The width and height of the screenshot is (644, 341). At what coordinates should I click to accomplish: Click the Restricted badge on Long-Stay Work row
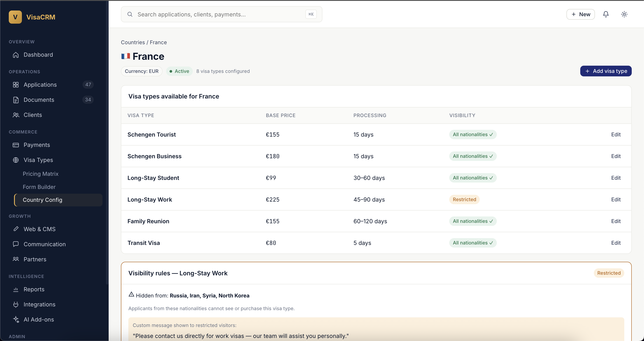[x=464, y=200]
